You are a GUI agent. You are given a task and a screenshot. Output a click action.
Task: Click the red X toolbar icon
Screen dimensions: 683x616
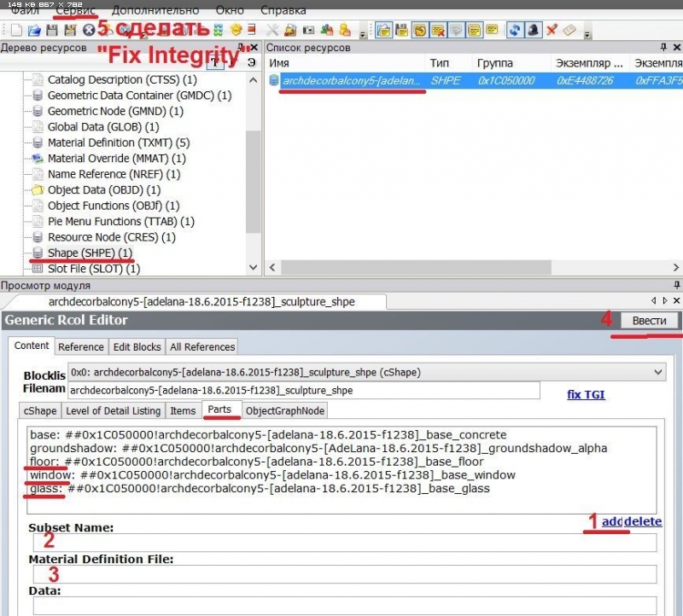point(552,30)
